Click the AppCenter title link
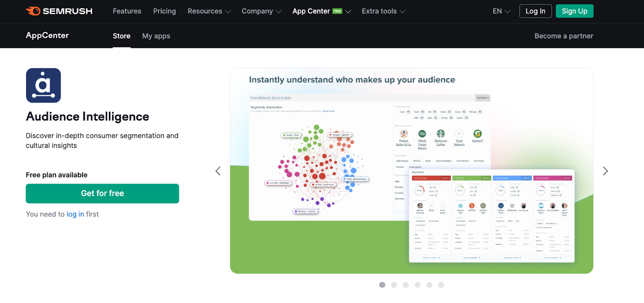 (47, 35)
